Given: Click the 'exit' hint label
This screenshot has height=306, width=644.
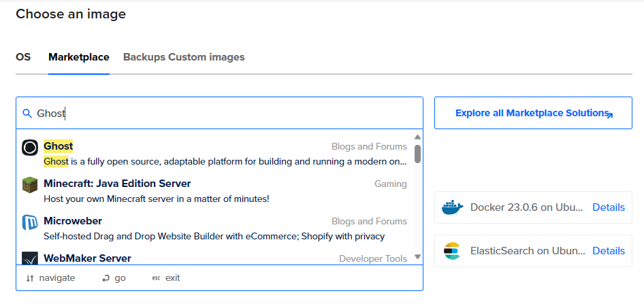Looking at the screenshot, I should click(x=172, y=278).
